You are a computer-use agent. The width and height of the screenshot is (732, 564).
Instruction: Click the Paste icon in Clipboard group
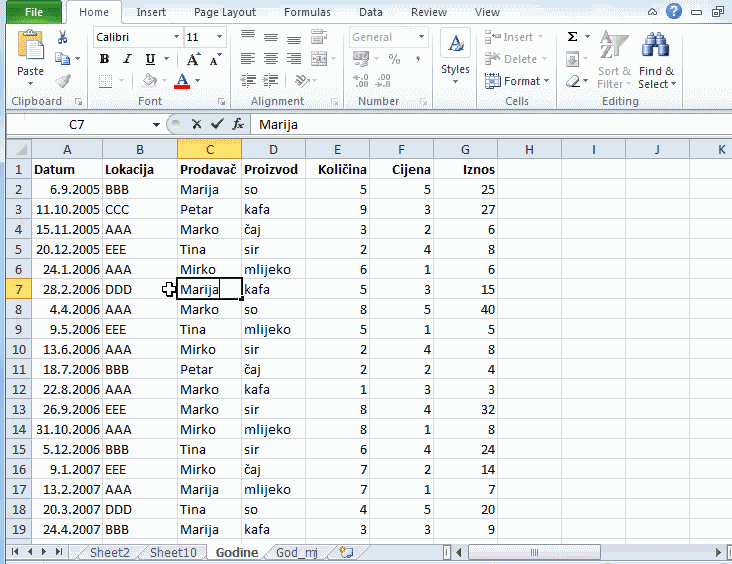pos(30,48)
